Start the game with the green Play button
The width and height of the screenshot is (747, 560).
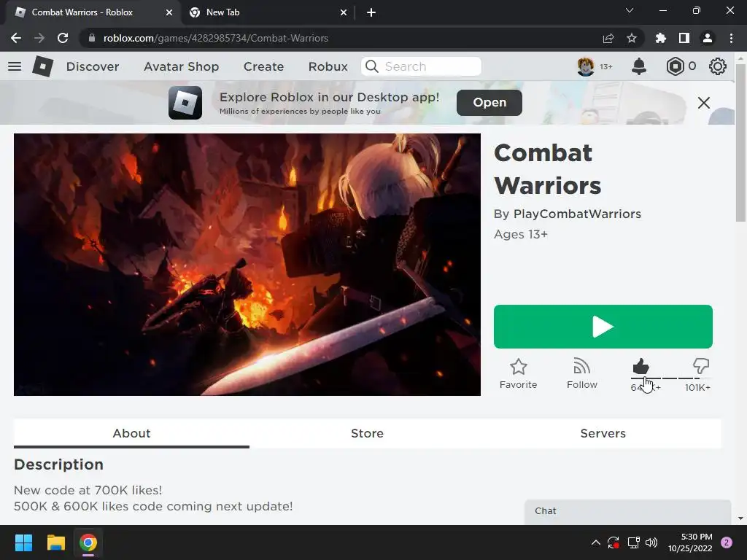click(x=603, y=327)
